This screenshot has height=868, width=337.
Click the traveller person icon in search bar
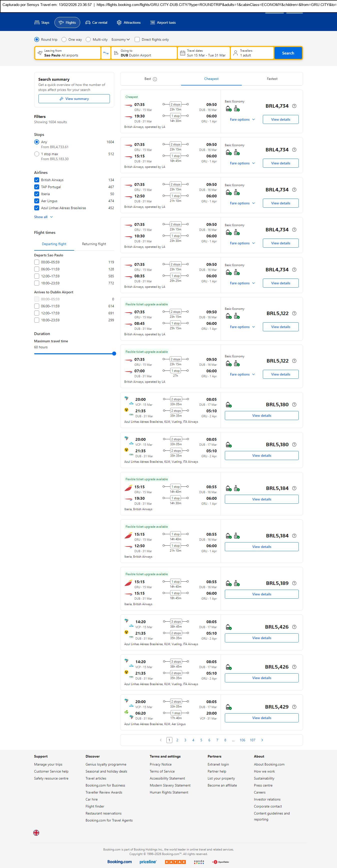click(x=236, y=53)
